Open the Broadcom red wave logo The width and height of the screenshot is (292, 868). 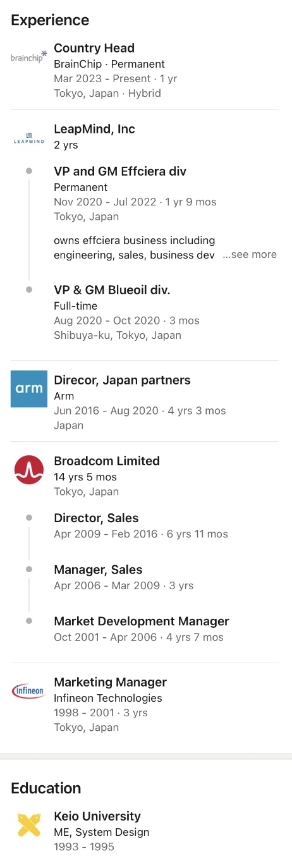point(29,470)
